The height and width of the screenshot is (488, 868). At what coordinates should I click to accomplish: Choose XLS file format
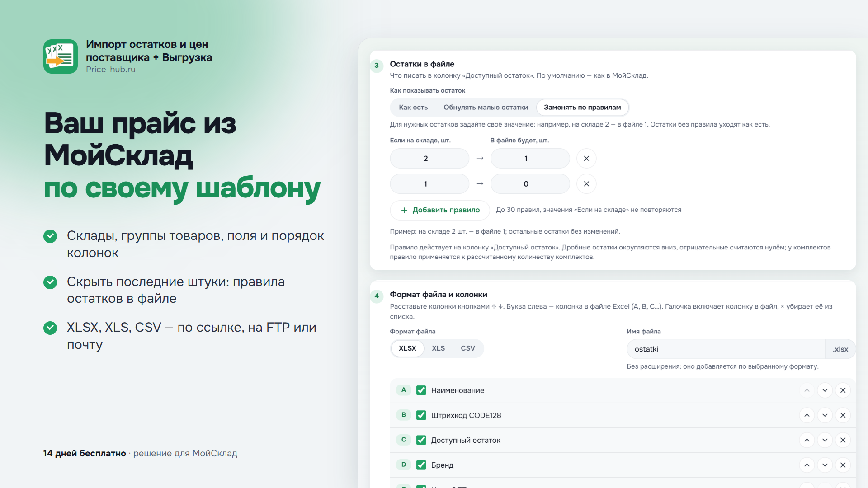(438, 348)
